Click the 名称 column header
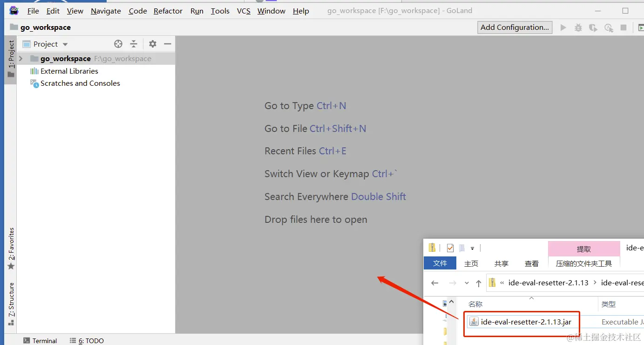644x345 pixels. pos(475,304)
